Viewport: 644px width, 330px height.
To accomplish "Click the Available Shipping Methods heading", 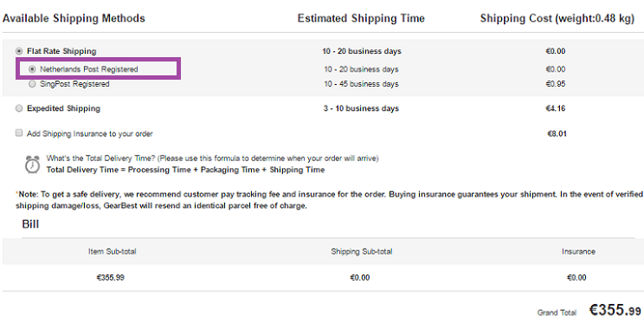I will tap(74, 18).
